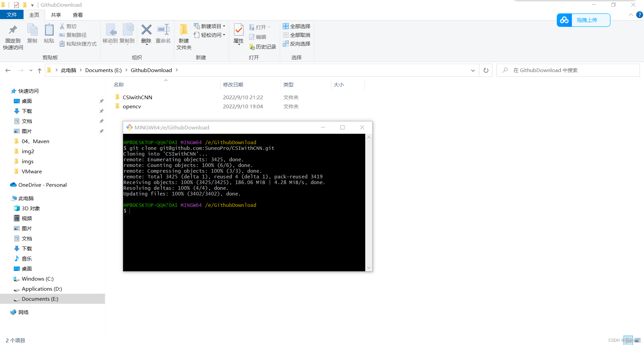This screenshot has height=345, width=644.
Task: Open 04、Maven folder in sidebar
Action: pyautogui.click(x=36, y=141)
